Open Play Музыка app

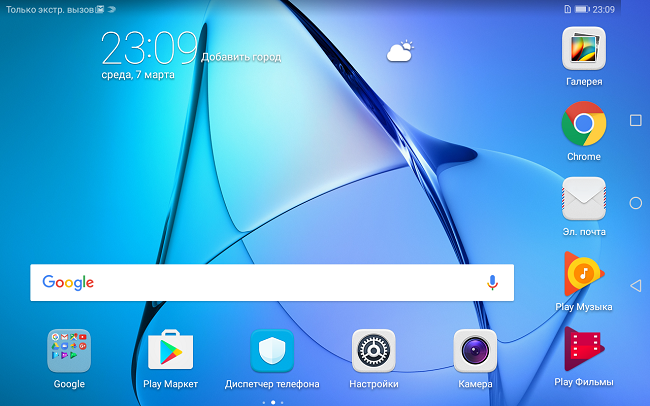pyautogui.click(x=584, y=273)
